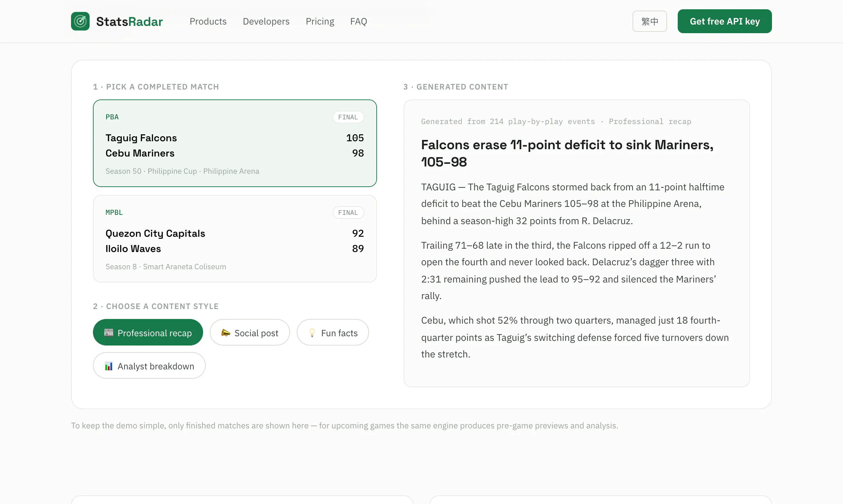This screenshot has width=843, height=504.
Task: Click the '3 · GENERATED CONTENT' heading
Action: (456, 87)
